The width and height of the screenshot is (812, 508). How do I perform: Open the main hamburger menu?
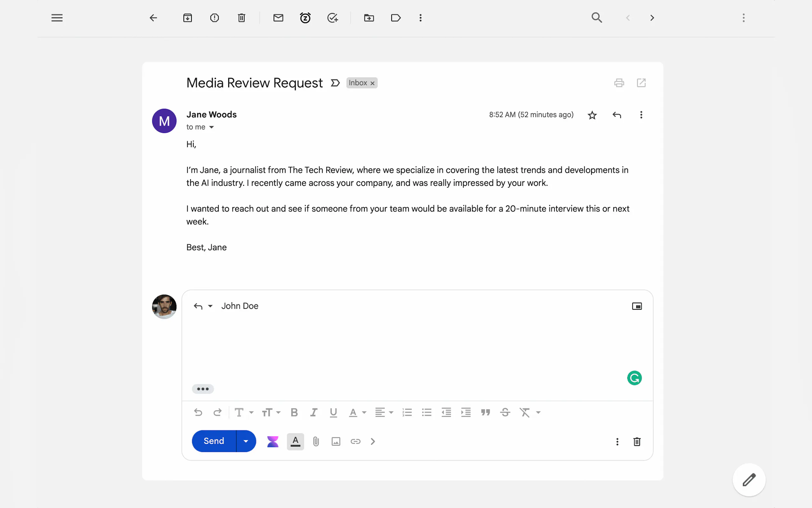coord(57,18)
